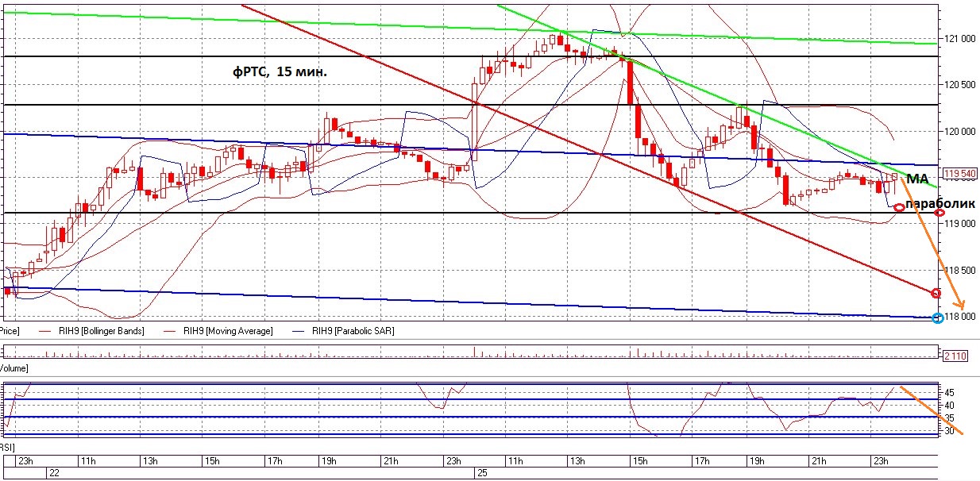Click the RSI scale value 40

(x=949, y=405)
